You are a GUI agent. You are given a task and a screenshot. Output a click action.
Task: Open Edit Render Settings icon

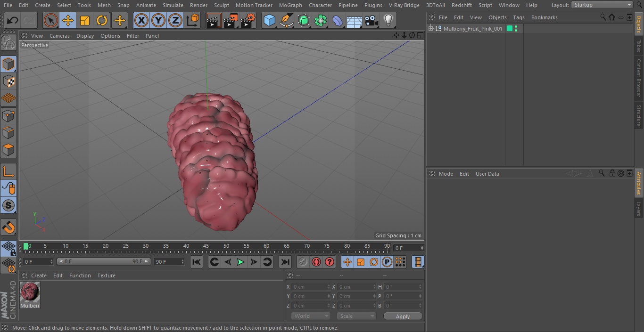248,20
